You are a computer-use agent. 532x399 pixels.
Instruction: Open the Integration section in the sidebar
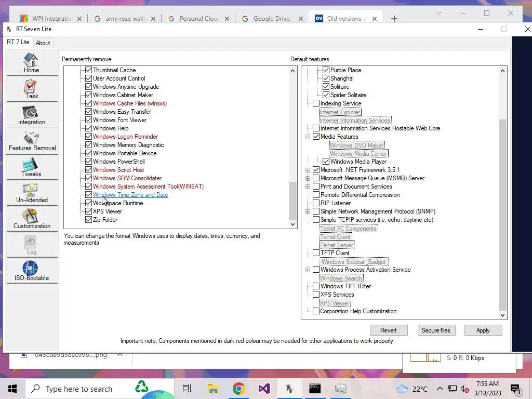[32, 115]
